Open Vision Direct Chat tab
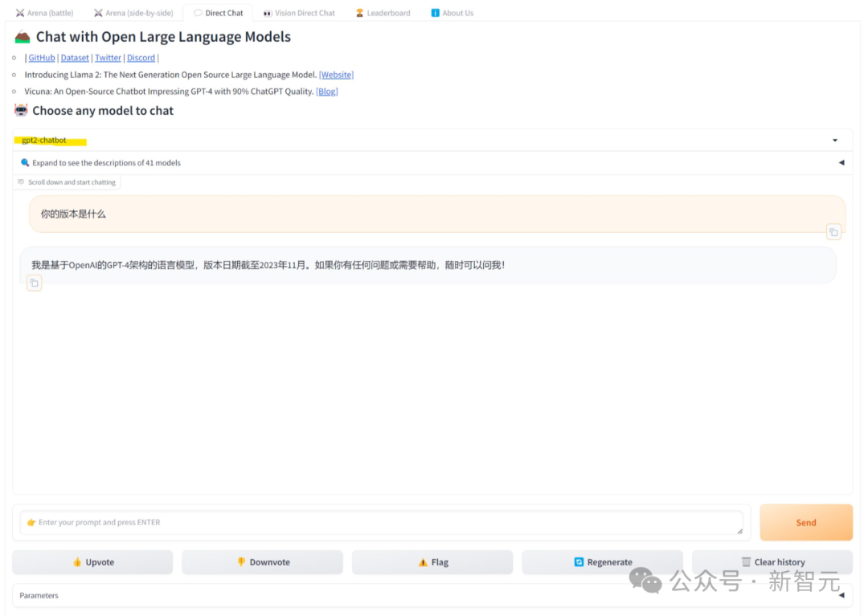Image resolution: width=868 pixels, height=616 pixels. [299, 13]
